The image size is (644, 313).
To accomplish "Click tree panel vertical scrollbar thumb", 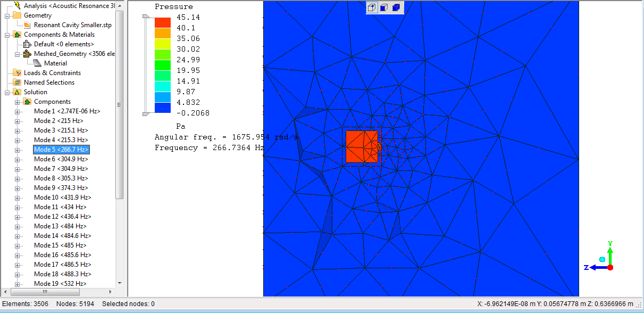I will coord(119,105).
